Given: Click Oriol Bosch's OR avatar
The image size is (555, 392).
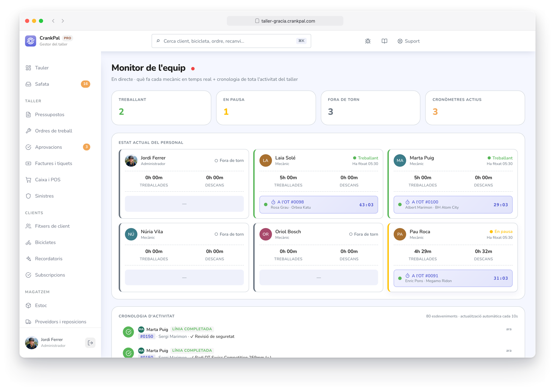Looking at the screenshot, I should coord(266,234).
